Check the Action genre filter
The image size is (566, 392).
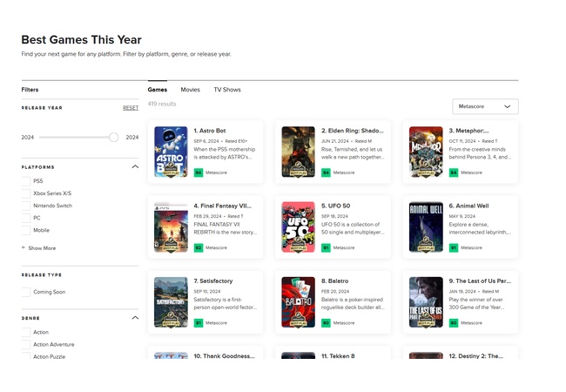pos(26,332)
